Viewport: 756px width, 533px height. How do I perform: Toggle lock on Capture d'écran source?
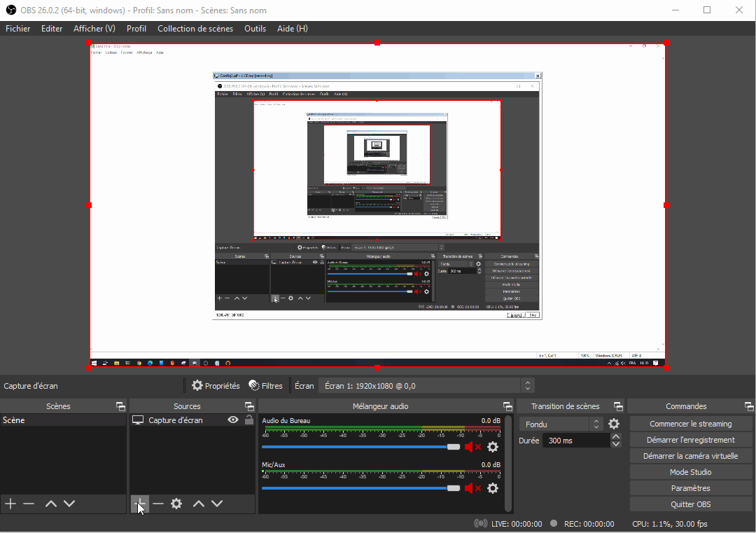[x=248, y=420]
